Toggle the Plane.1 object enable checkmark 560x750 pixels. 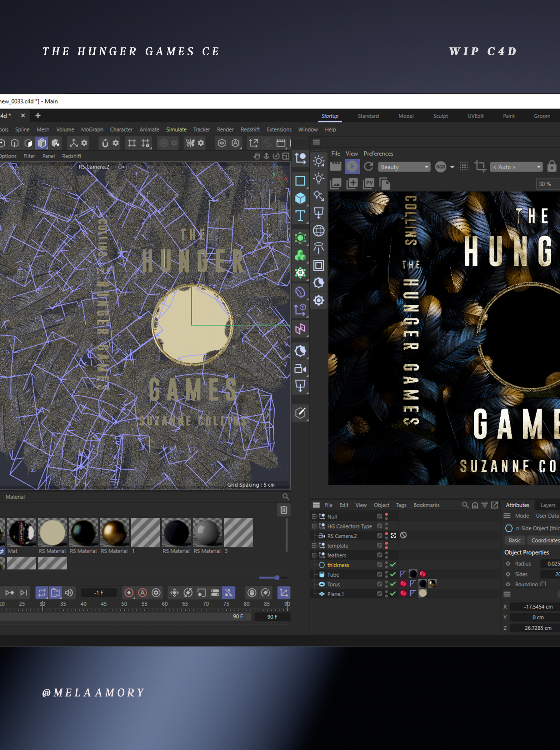[393, 593]
